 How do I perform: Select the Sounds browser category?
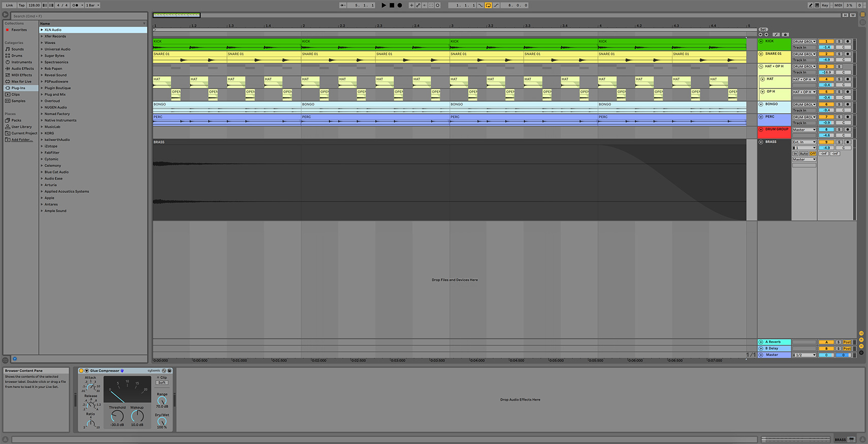coord(17,49)
